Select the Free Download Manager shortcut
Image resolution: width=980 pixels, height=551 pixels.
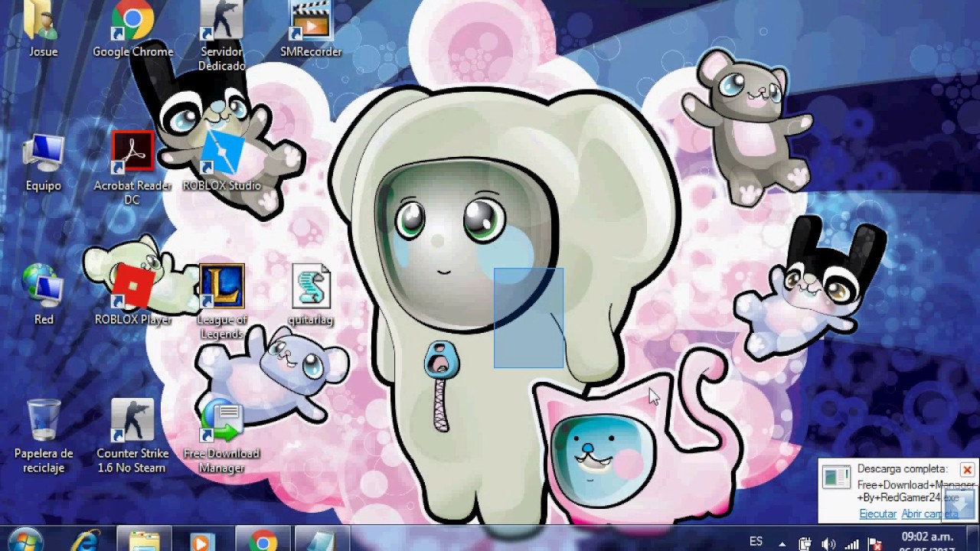tap(221, 436)
